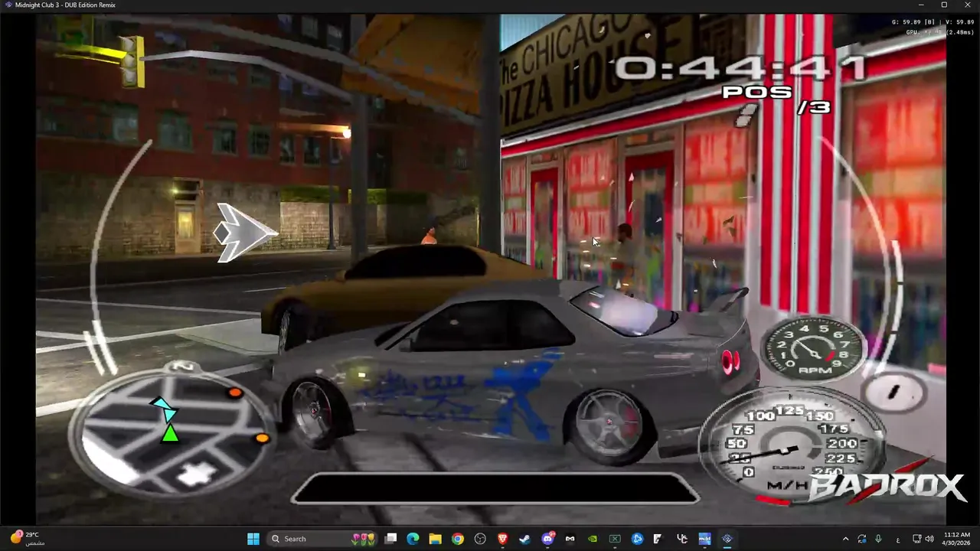Viewport: 980px width, 551px height.
Task: Open the weather widget showing 29°C
Action: pos(28,539)
